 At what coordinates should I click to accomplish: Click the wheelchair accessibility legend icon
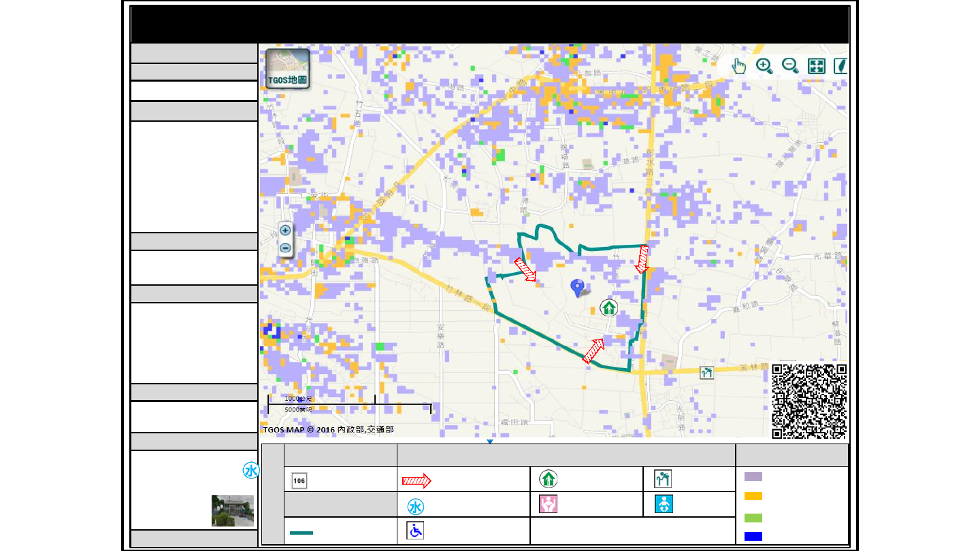point(415,531)
